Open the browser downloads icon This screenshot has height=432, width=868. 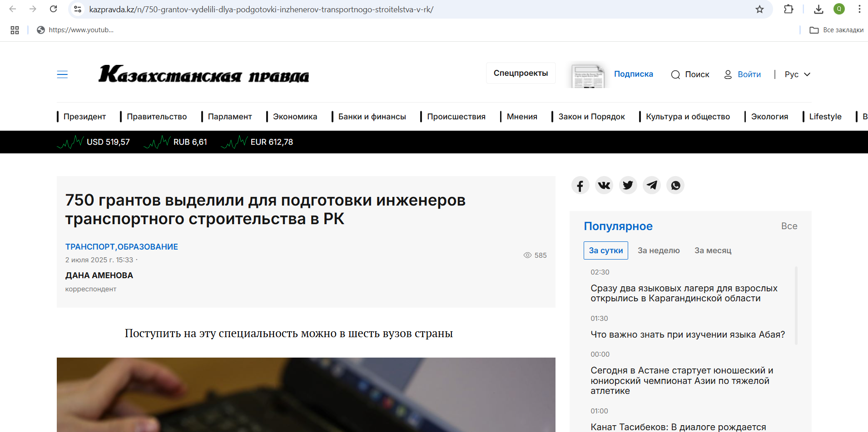(818, 9)
